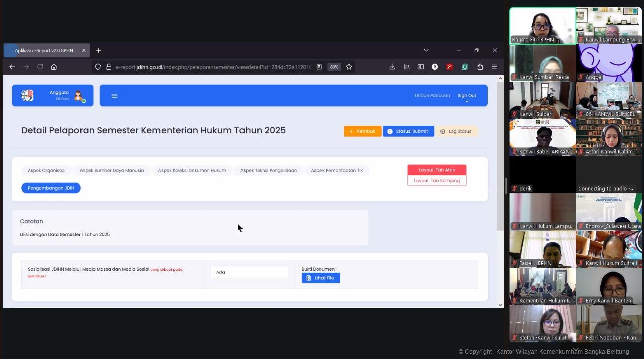The width and height of the screenshot is (644, 359).
Task: Click the Ada input field
Action: click(249, 272)
